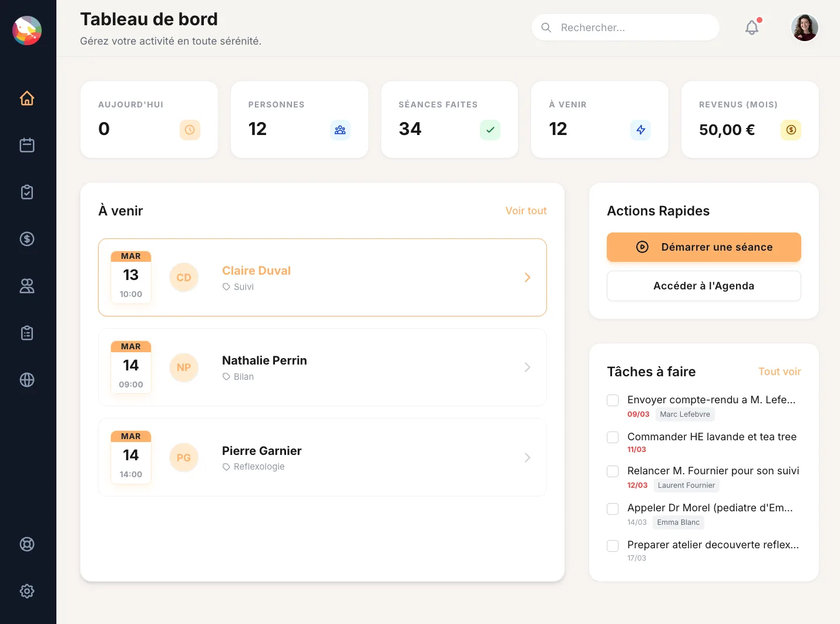Tick the checkbox for Commander HE lavande

[x=613, y=437]
